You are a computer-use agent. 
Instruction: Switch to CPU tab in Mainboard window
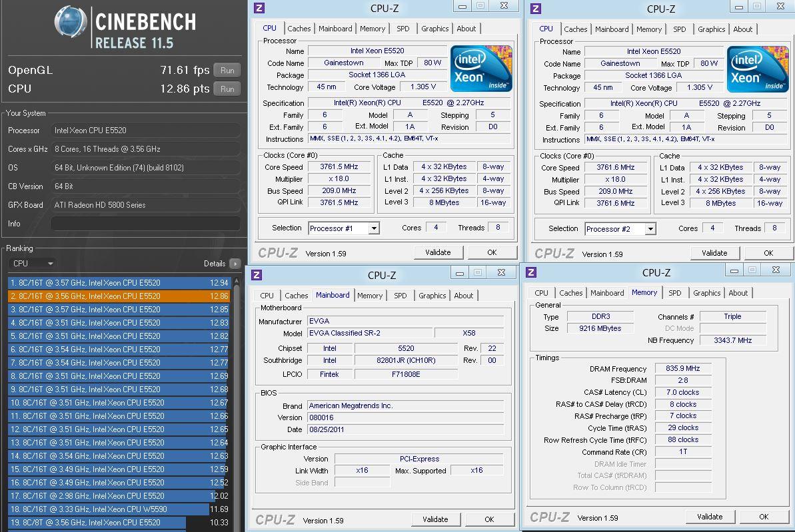pos(267,296)
